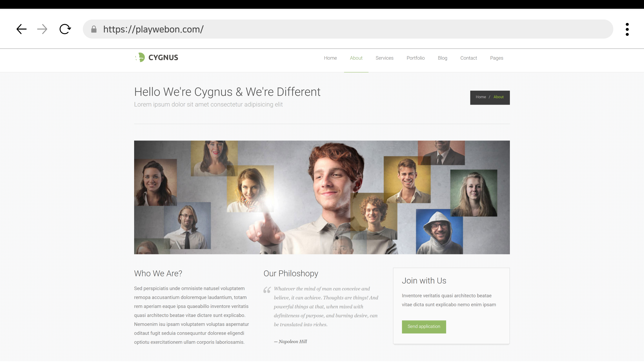Go to the Portfolio page
The height and width of the screenshot is (362, 644).
pos(415,58)
